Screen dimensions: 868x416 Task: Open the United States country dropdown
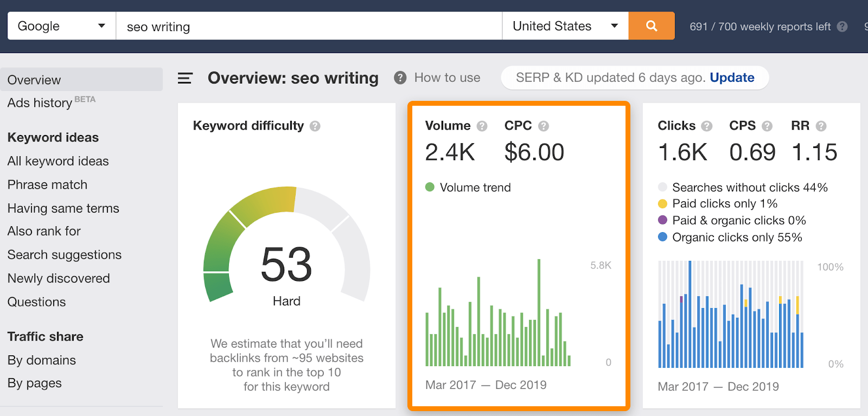565,26
